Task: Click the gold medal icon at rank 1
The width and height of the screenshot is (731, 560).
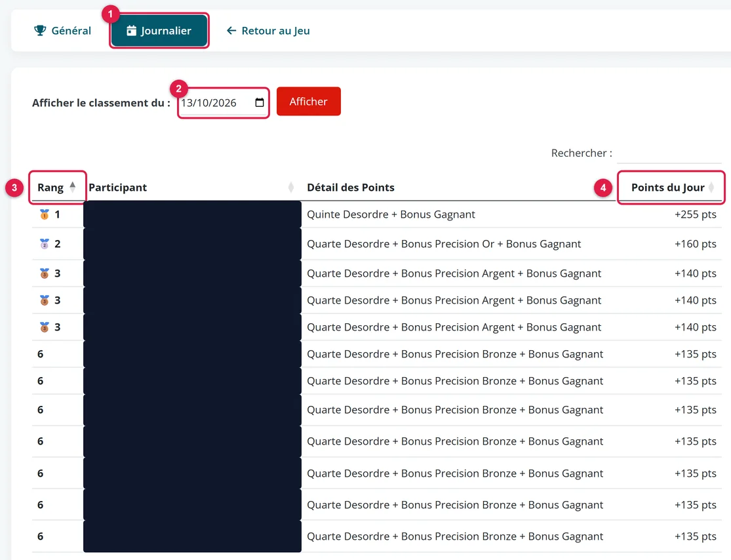Action: pos(45,214)
